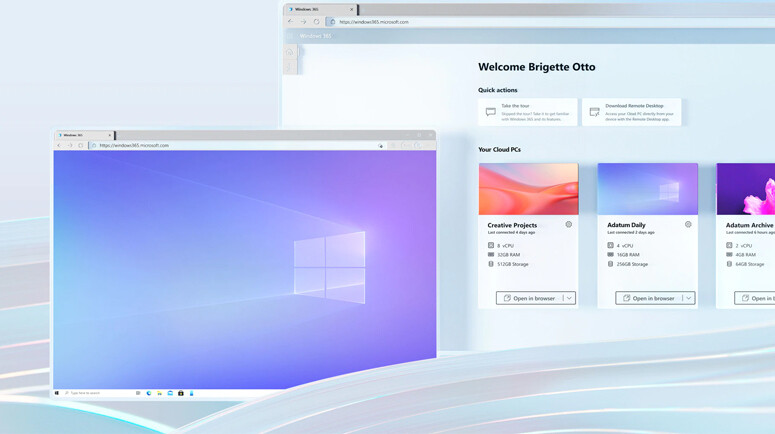Select the Windows 365 tab in front browser
Image resolution: width=775 pixels, height=434 pixels.
(84, 135)
